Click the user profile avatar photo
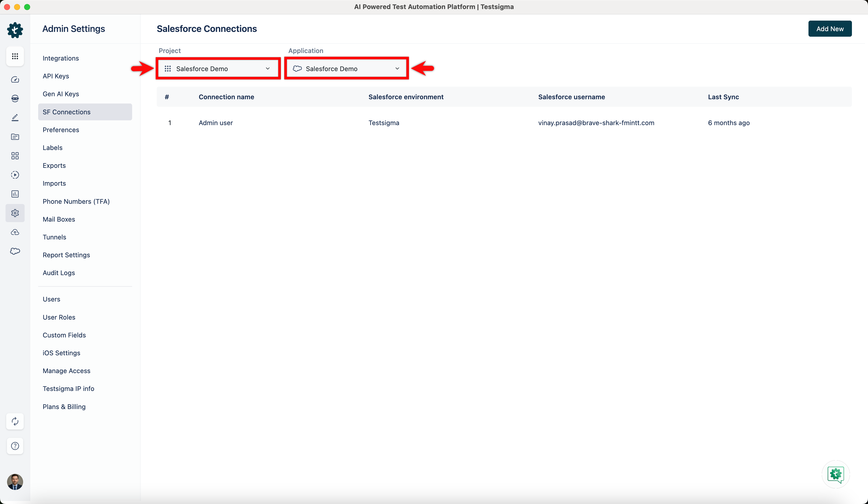The image size is (868, 504). pyautogui.click(x=15, y=481)
